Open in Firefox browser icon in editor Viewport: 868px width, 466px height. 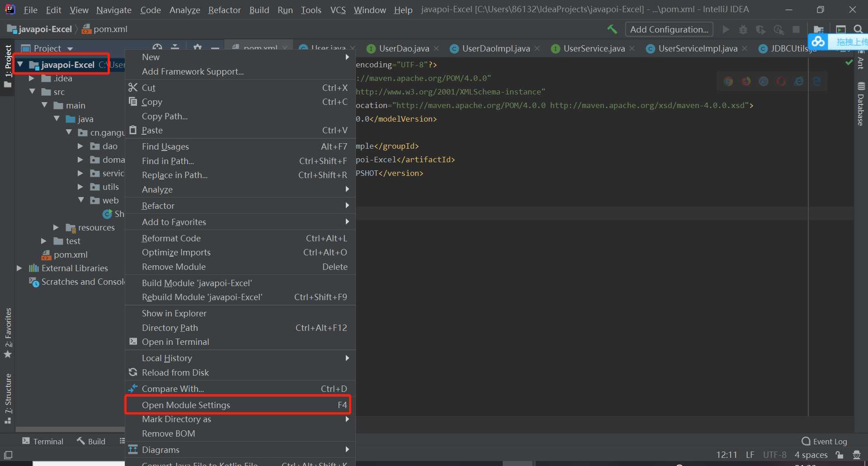(x=746, y=81)
